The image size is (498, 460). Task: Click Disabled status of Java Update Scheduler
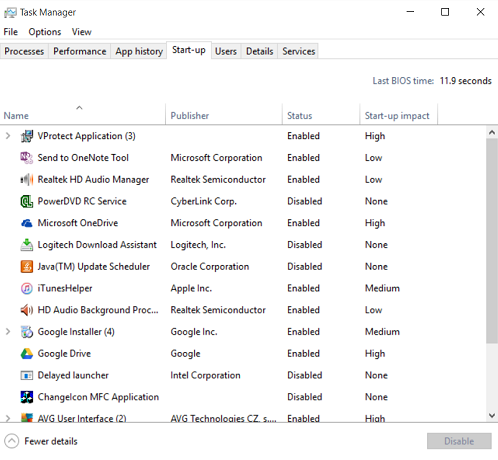click(305, 267)
